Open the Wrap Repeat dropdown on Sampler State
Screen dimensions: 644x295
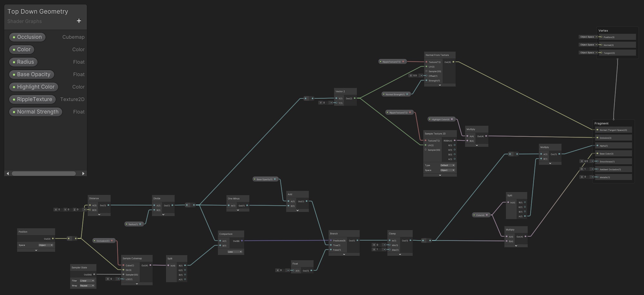click(x=87, y=286)
